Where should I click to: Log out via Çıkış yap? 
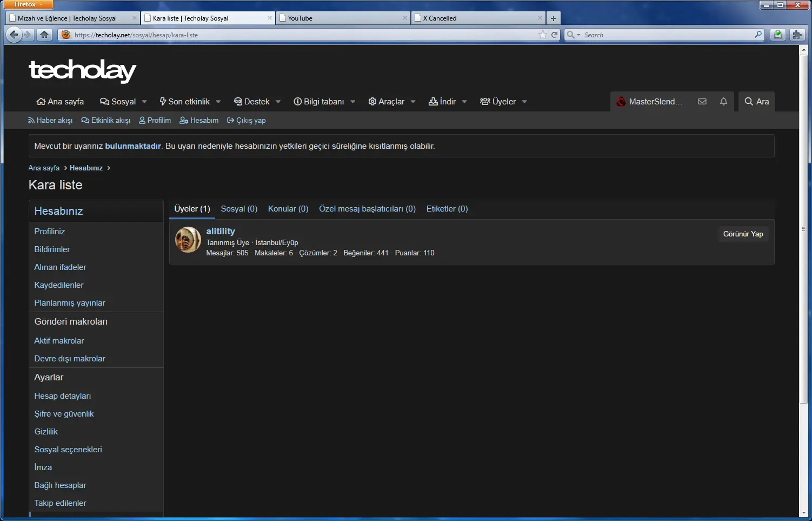point(247,120)
